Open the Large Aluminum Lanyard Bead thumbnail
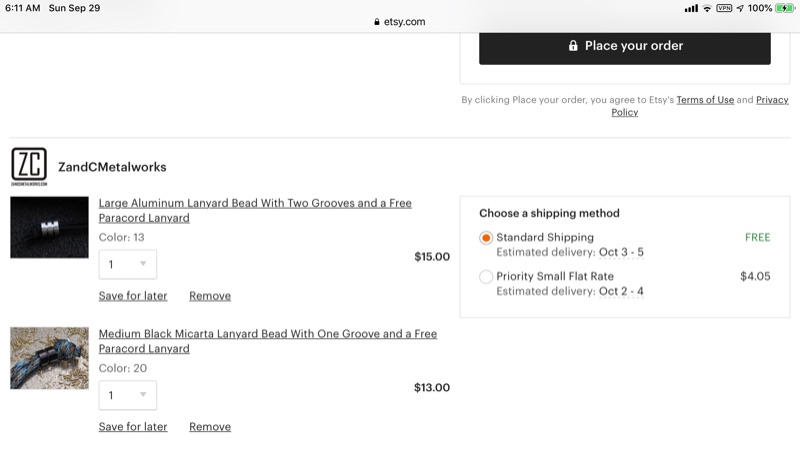This screenshot has height=452, width=800. (x=49, y=228)
